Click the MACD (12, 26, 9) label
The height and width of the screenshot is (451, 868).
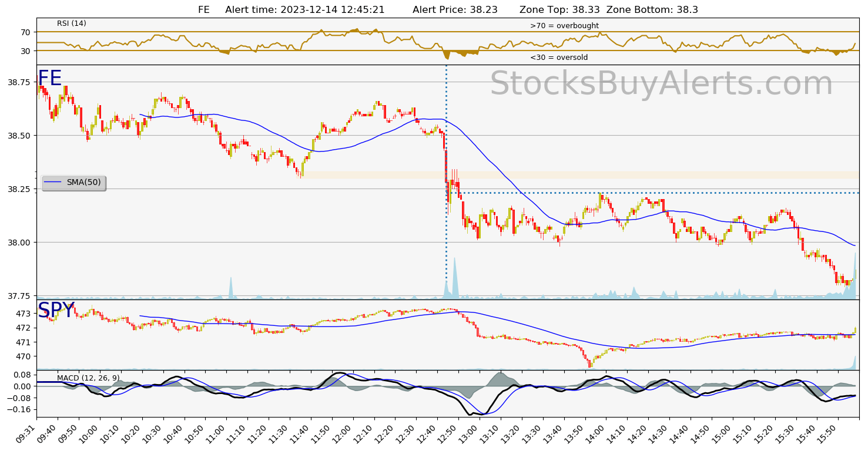[x=88, y=378]
